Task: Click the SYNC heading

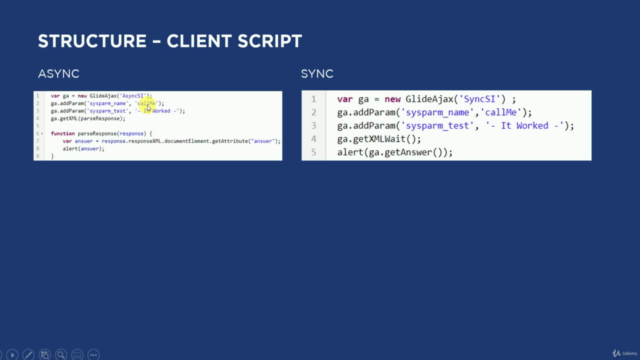Action: pos(317,74)
